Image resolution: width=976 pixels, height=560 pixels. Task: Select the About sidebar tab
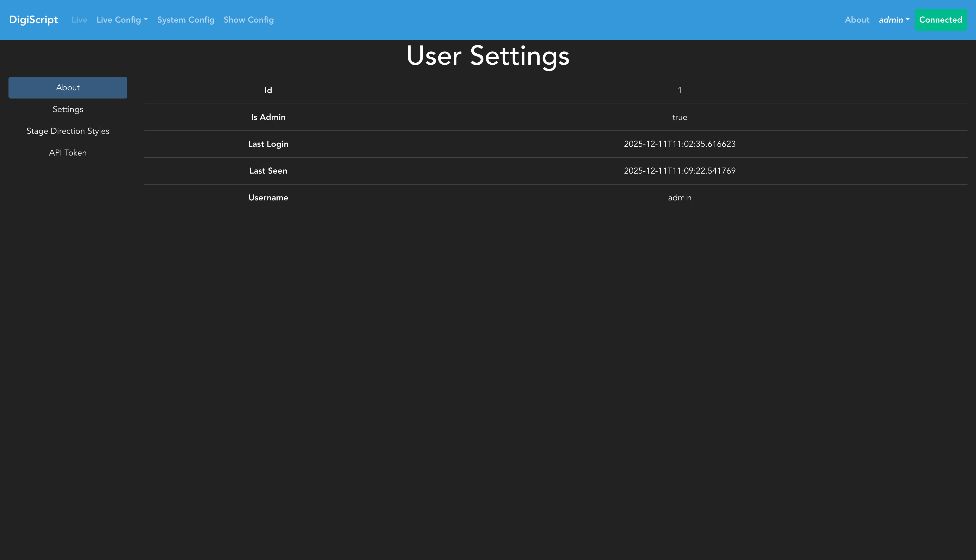pos(68,87)
